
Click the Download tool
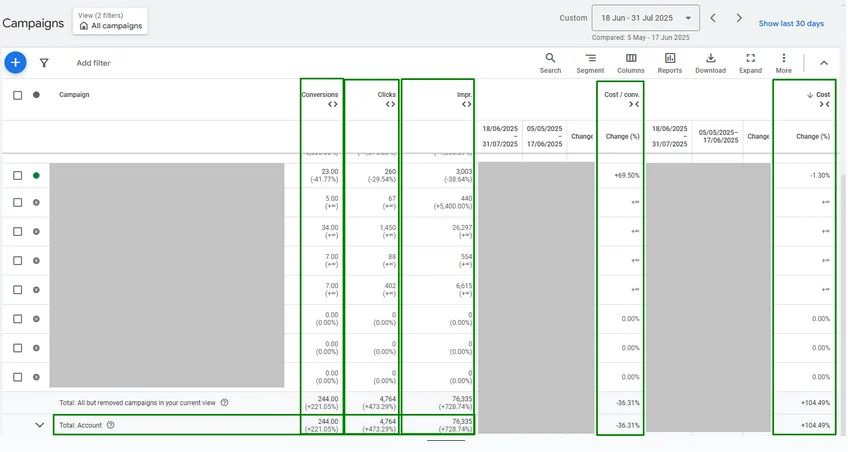(x=710, y=63)
